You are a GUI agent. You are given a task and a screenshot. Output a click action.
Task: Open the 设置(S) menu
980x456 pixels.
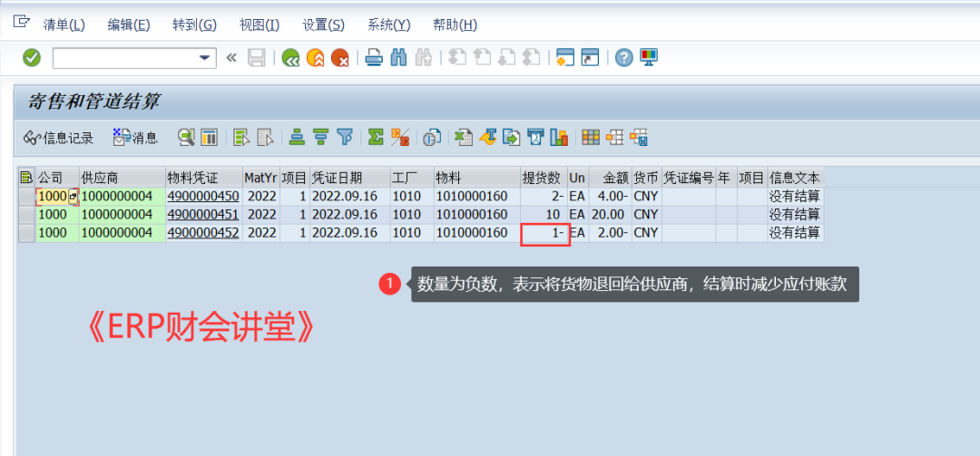[323, 24]
